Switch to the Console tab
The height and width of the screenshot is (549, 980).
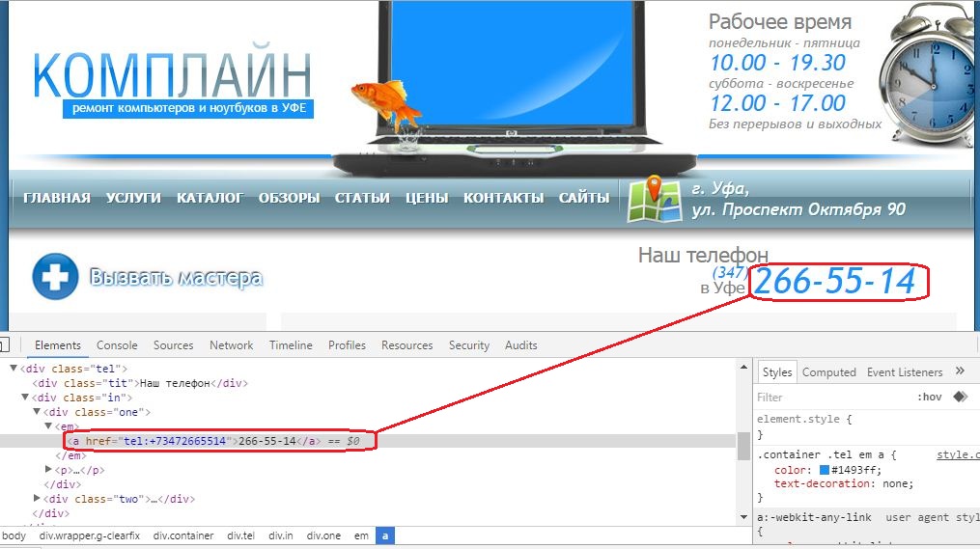tap(117, 345)
